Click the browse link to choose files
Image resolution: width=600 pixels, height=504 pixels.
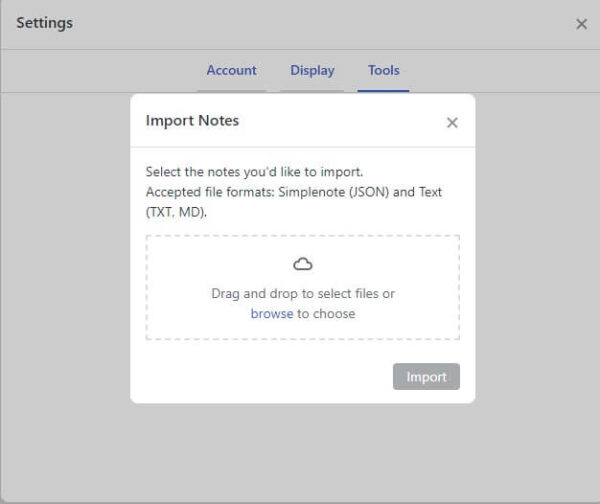click(271, 313)
